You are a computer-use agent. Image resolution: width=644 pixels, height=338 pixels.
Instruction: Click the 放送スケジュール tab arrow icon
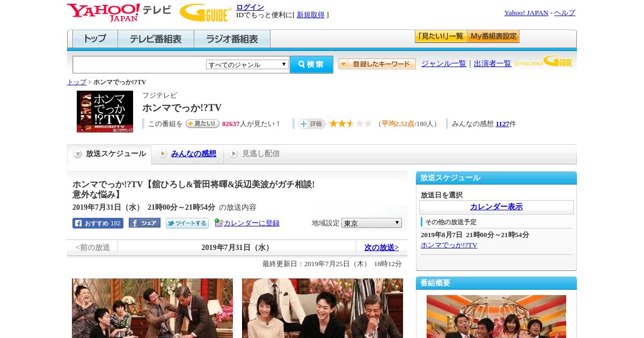pyautogui.click(x=78, y=154)
